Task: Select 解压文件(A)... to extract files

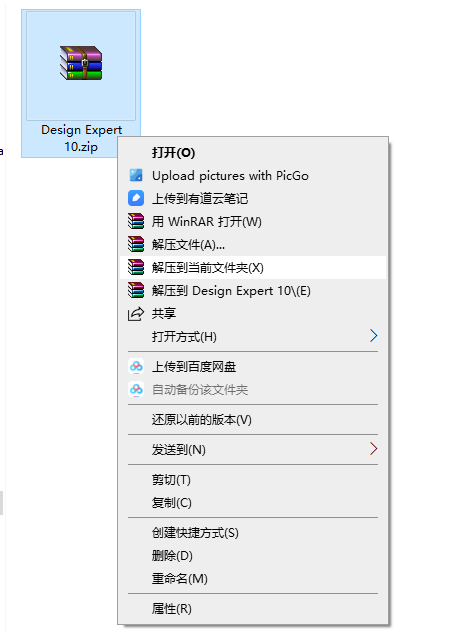Action: pyautogui.click(x=253, y=245)
